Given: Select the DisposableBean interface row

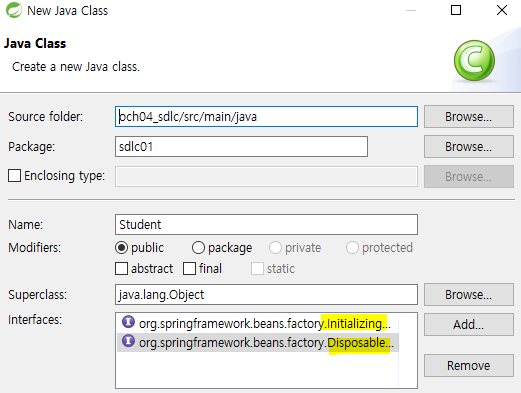Looking at the screenshot, I should coord(258,342).
